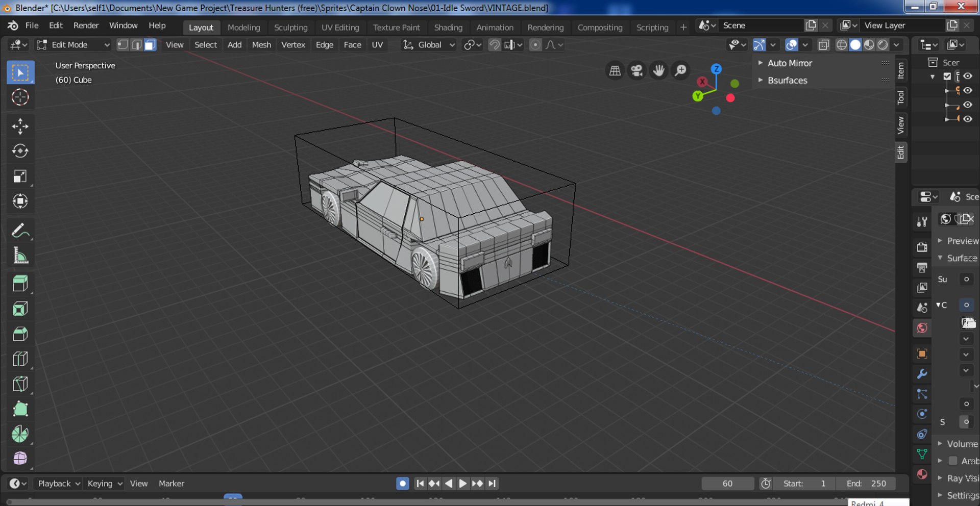This screenshot has width=980, height=506.
Task: Click the current frame field showing 60
Action: pos(727,484)
